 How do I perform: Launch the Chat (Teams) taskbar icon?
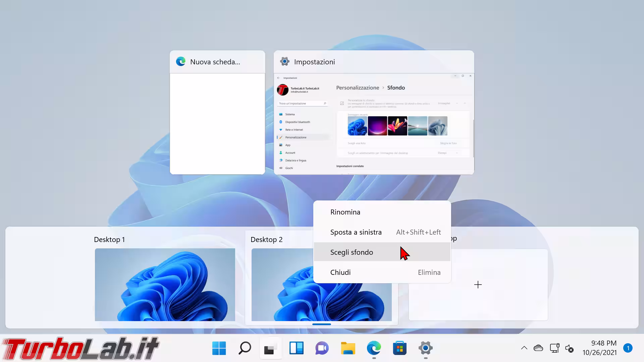(x=322, y=348)
